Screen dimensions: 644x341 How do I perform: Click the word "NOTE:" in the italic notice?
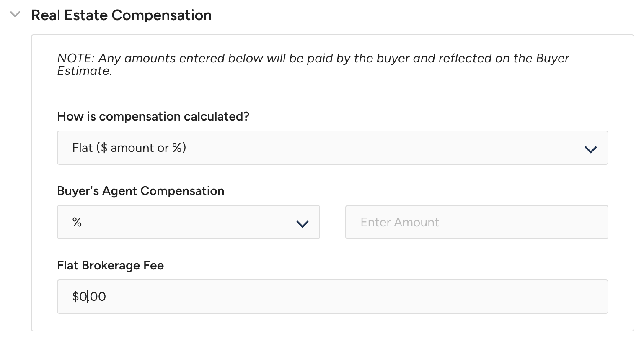click(x=75, y=59)
